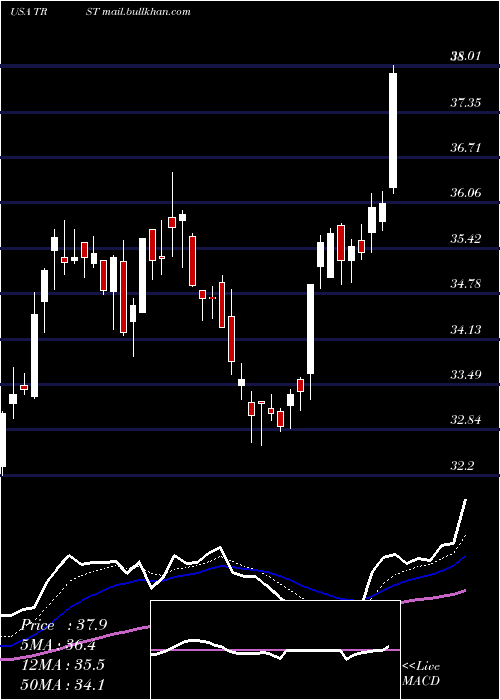Click the long white candle rising from 33.49
The width and height of the screenshot is (500, 700).
pos(310,329)
